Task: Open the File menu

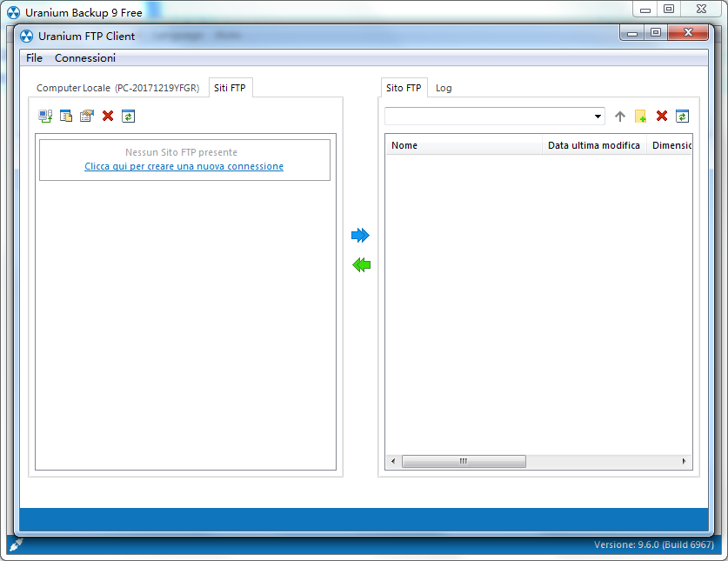Action: coord(35,58)
